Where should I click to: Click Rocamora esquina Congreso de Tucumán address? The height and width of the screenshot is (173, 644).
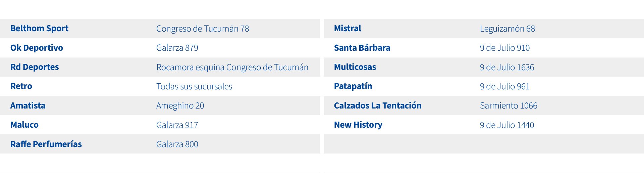click(x=232, y=67)
